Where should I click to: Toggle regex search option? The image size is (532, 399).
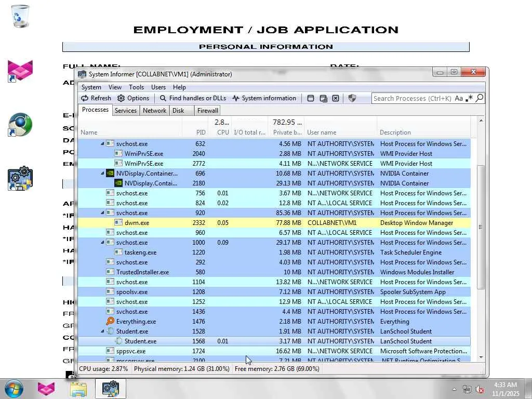tap(469, 98)
